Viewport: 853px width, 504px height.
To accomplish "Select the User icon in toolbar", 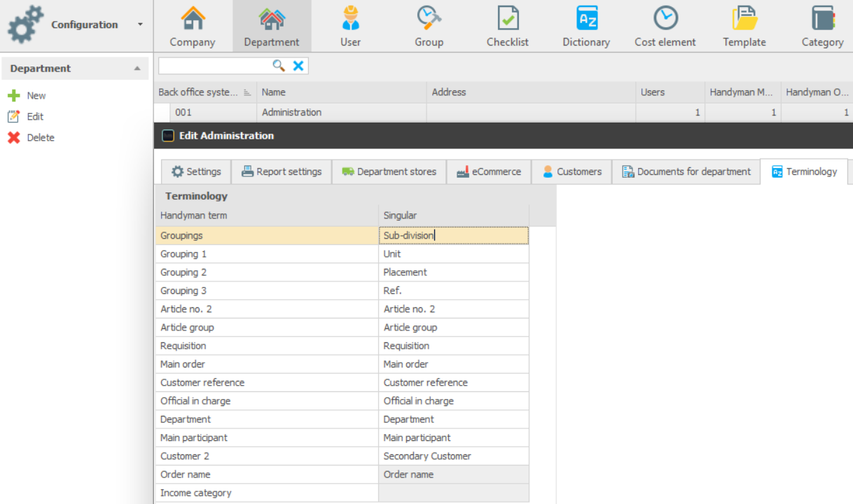I will tap(350, 18).
